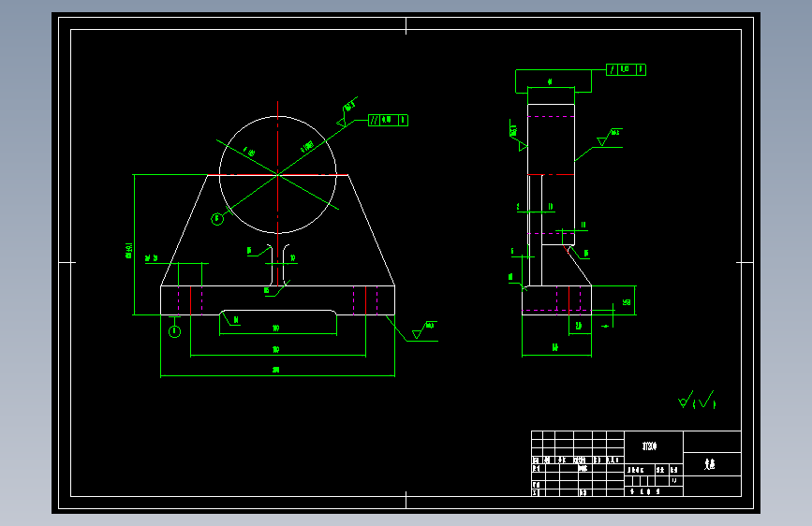Viewport: 812px width, 526px height.
Task: Select the overall base width dimension of the front view
Action: [276, 370]
